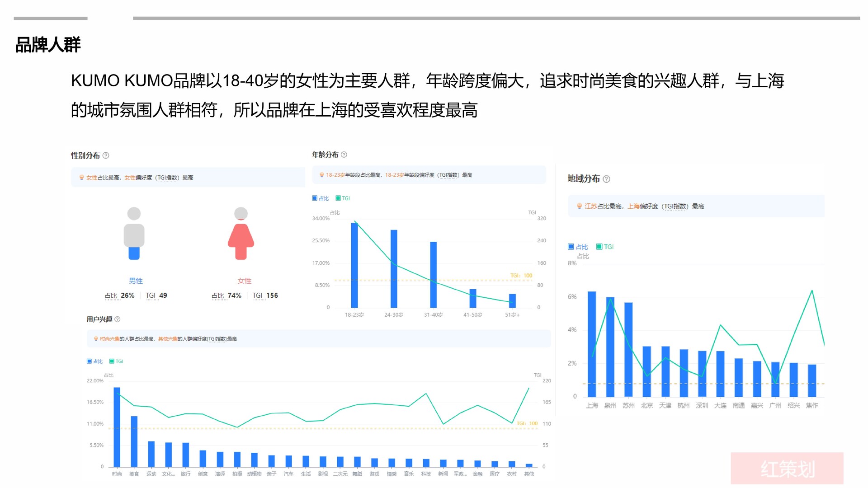Click the 24-30岁 age bar

coord(394,269)
